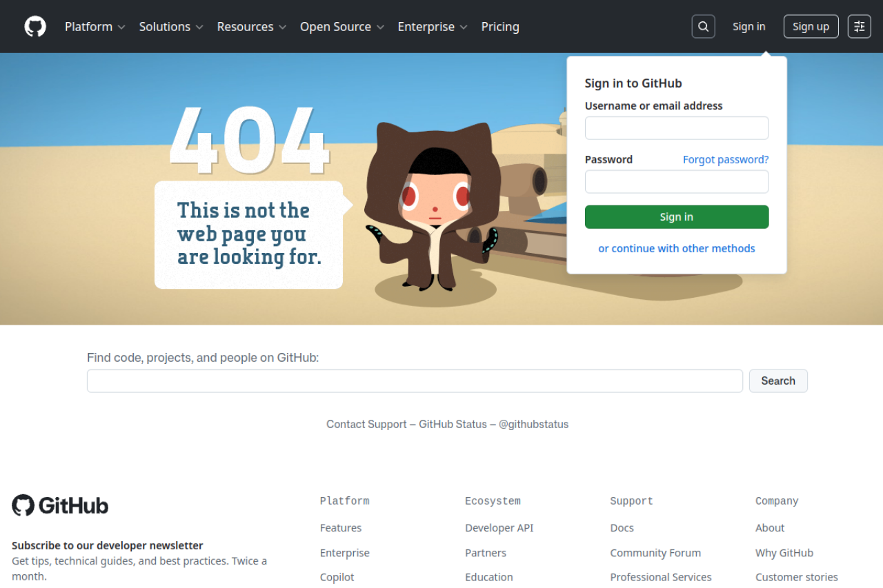The height and width of the screenshot is (588, 883).
Task: Open search using the magnifier icon
Action: point(703,26)
